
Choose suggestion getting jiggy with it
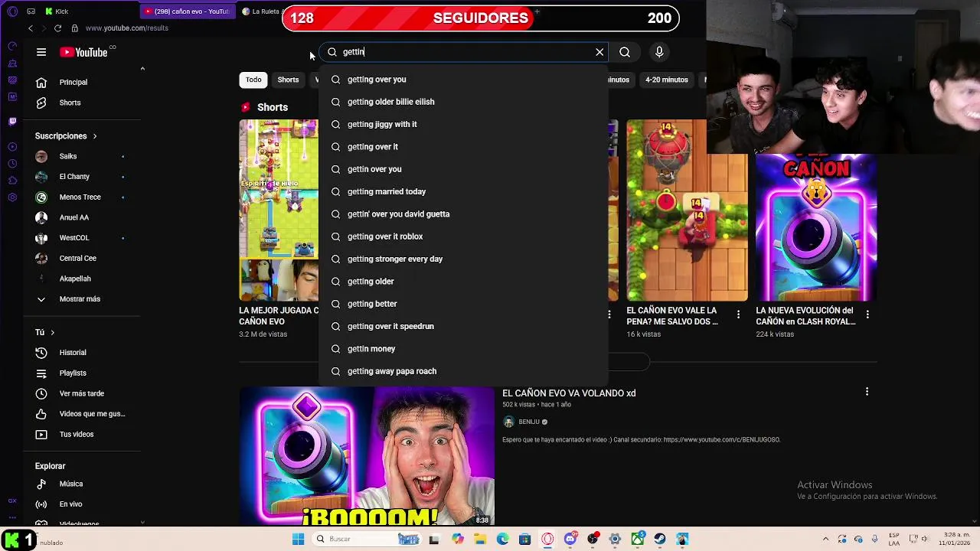tap(464, 124)
